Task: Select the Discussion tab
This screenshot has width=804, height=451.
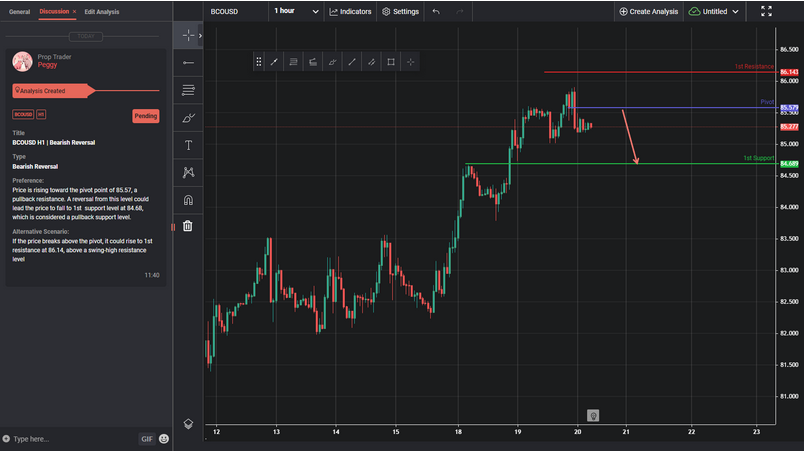Action: [54, 11]
